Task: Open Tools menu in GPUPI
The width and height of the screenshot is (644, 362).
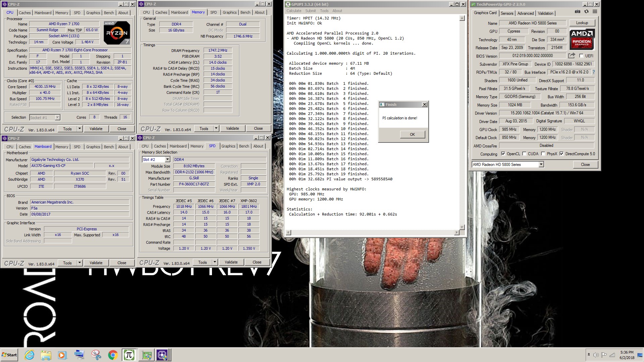Action: click(x=324, y=11)
